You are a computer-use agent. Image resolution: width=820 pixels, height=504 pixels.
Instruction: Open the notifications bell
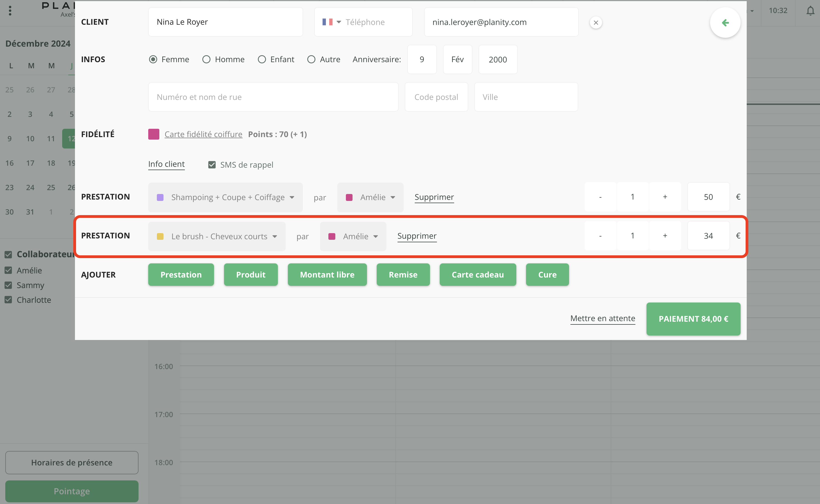click(810, 11)
